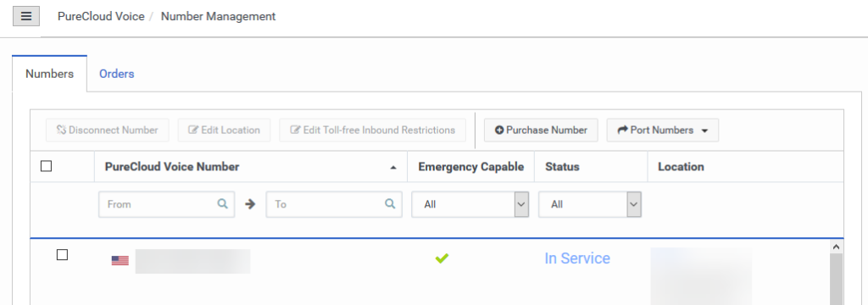Click the table scrollbar up arrow
Image resolution: width=868 pixels, height=305 pixels.
(837, 247)
